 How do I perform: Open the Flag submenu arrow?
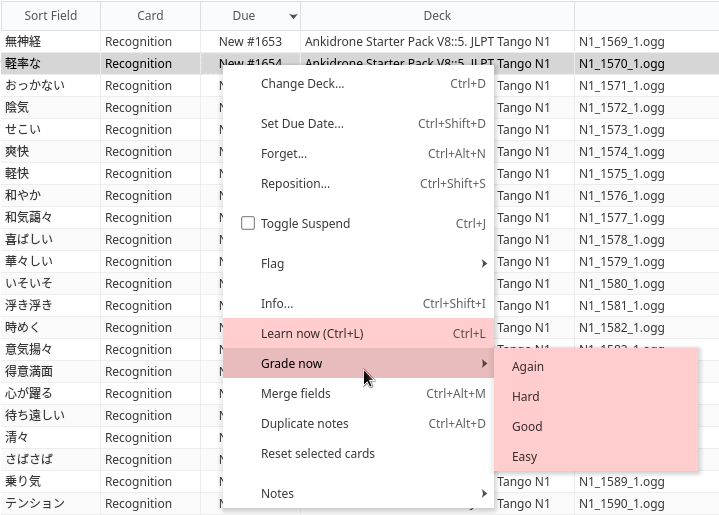pos(484,264)
